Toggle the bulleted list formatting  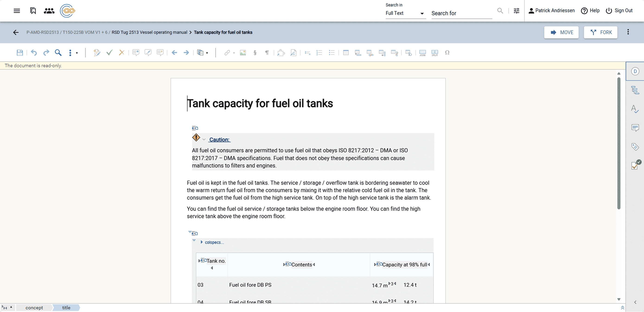(332, 53)
